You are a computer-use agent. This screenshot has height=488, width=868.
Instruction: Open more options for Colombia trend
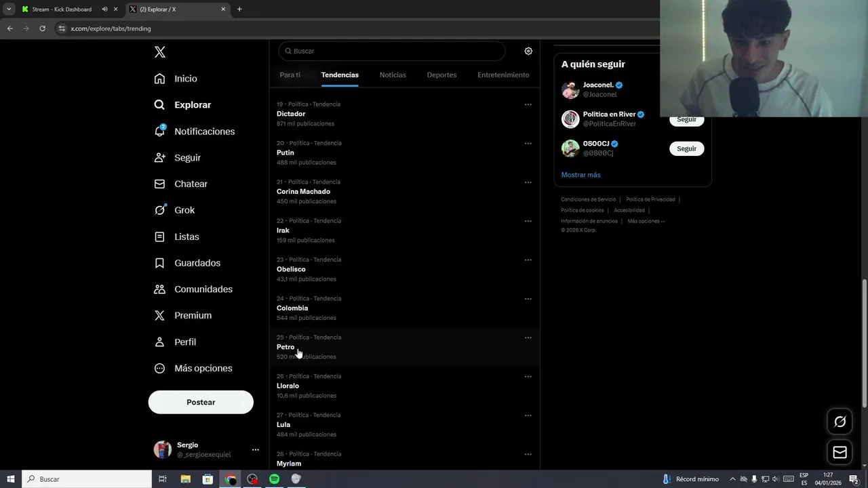528,298
